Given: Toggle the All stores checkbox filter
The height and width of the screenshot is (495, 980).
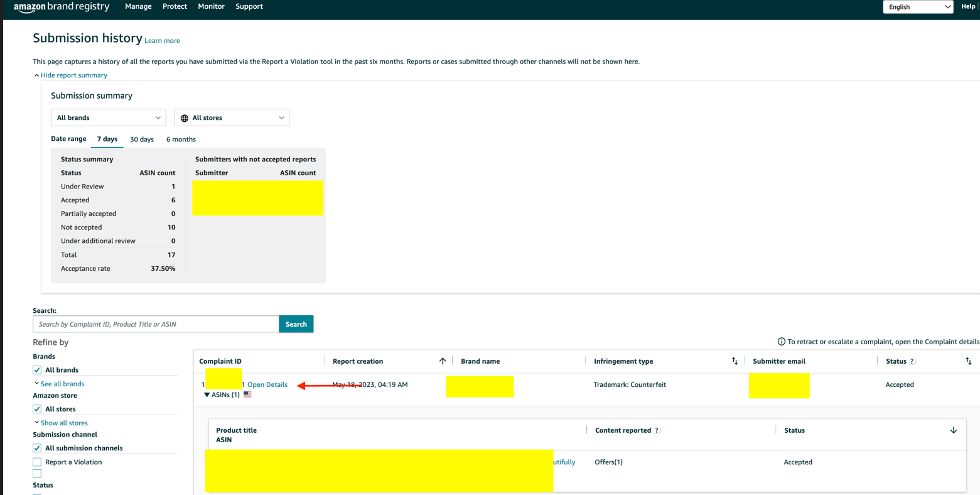Looking at the screenshot, I should 37,409.
